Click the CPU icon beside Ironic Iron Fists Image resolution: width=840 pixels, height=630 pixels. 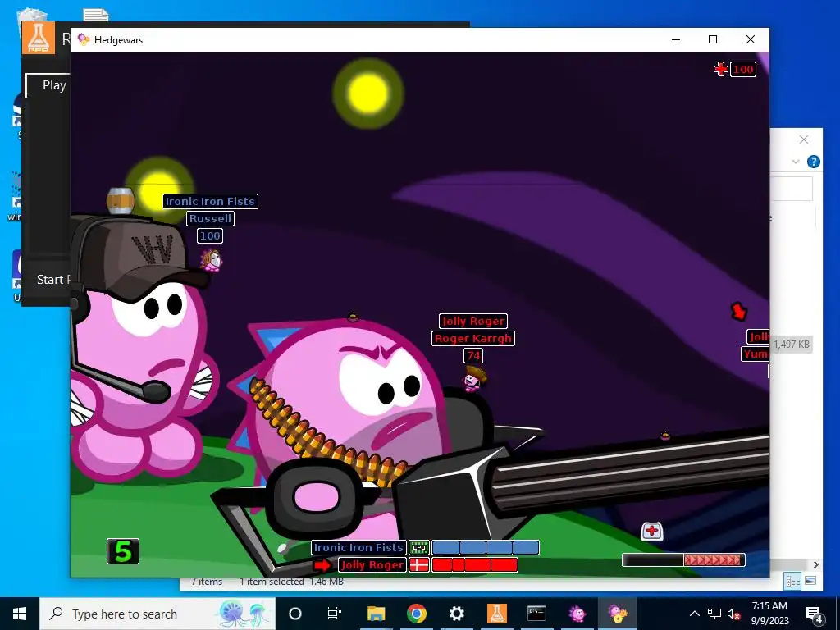pos(419,547)
